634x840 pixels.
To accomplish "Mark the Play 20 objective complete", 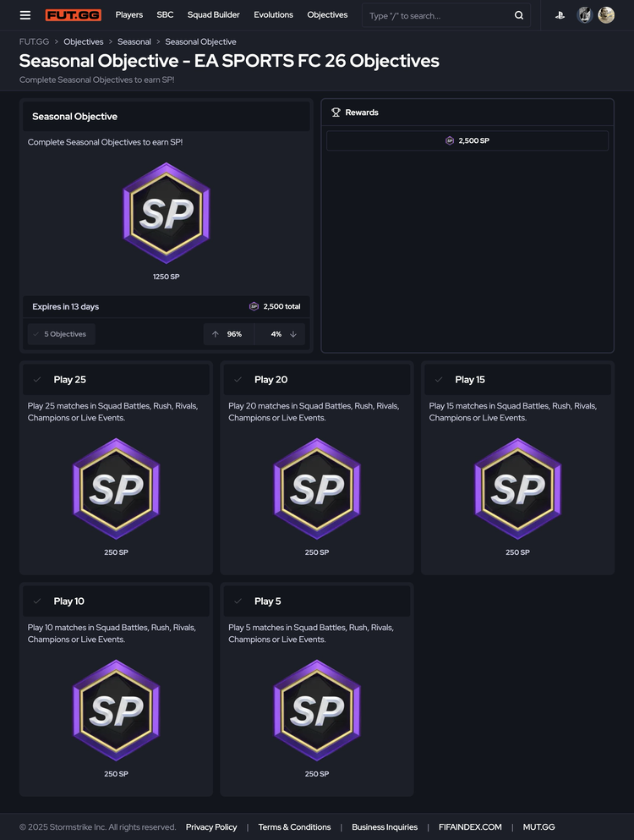I will click(x=238, y=380).
